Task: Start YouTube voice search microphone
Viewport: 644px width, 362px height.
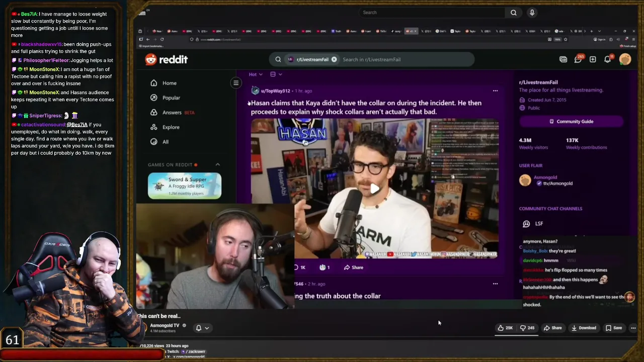Action: [532, 13]
